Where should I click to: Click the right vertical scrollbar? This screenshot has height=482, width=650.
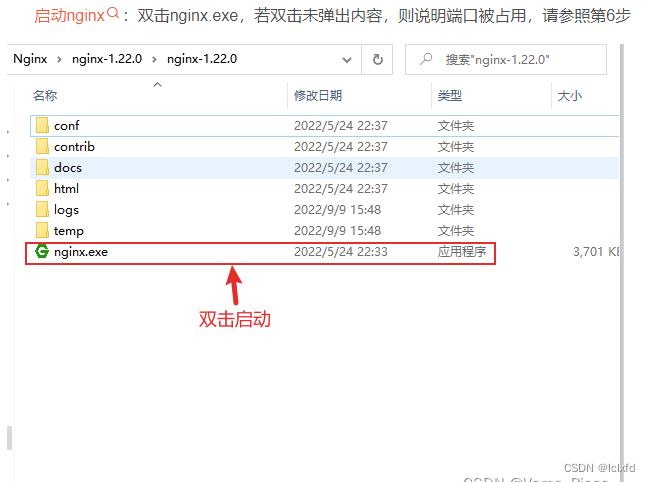(x=622, y=261)
